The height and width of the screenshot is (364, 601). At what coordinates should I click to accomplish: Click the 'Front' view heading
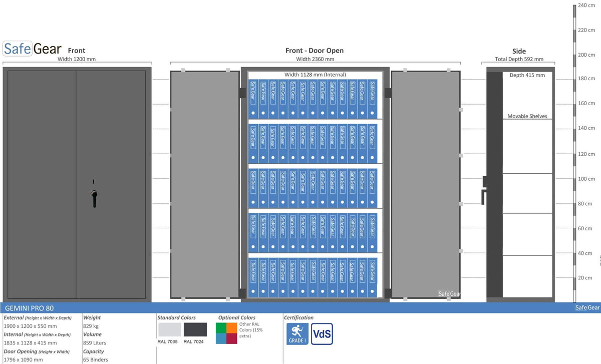coord(77,51)
